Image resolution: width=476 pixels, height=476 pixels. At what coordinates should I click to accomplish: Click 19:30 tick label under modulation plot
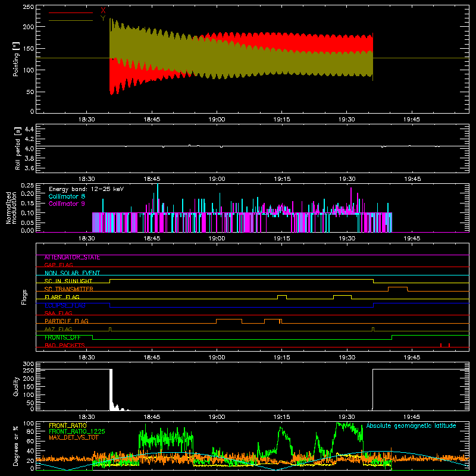click(x=347, y=239)
